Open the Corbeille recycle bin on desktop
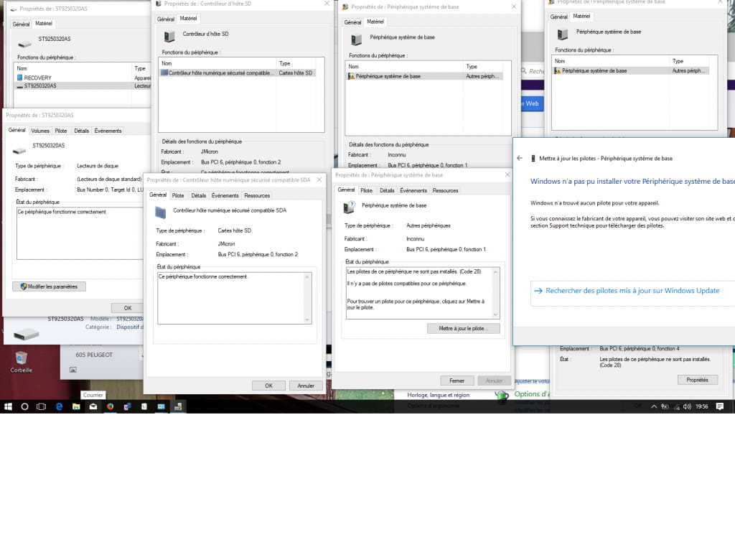Image resolution: width=735 pixels, height=560 pixels. (x=21, y=362)
